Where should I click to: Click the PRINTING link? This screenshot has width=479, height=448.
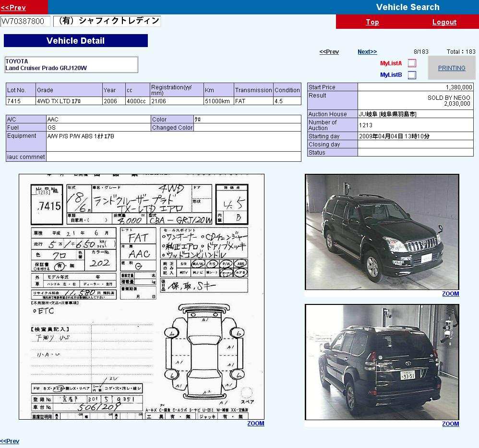452,68
